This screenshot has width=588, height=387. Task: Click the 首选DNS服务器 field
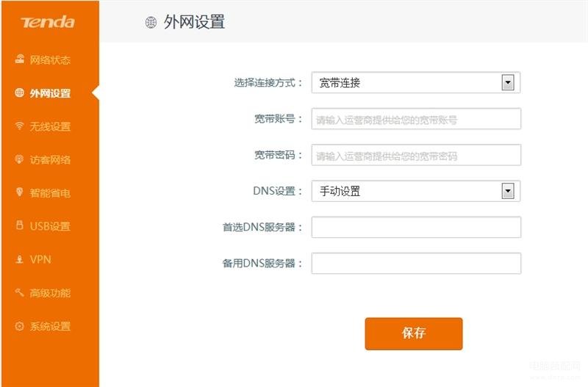(416, 227)
